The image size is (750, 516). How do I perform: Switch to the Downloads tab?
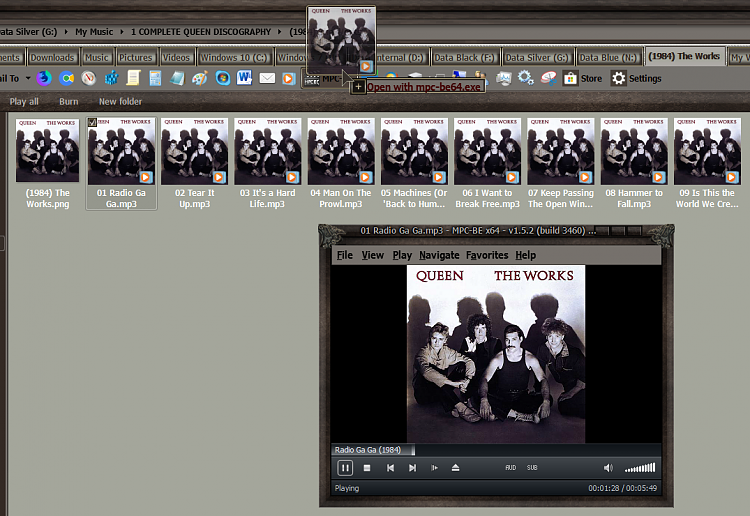52,57
